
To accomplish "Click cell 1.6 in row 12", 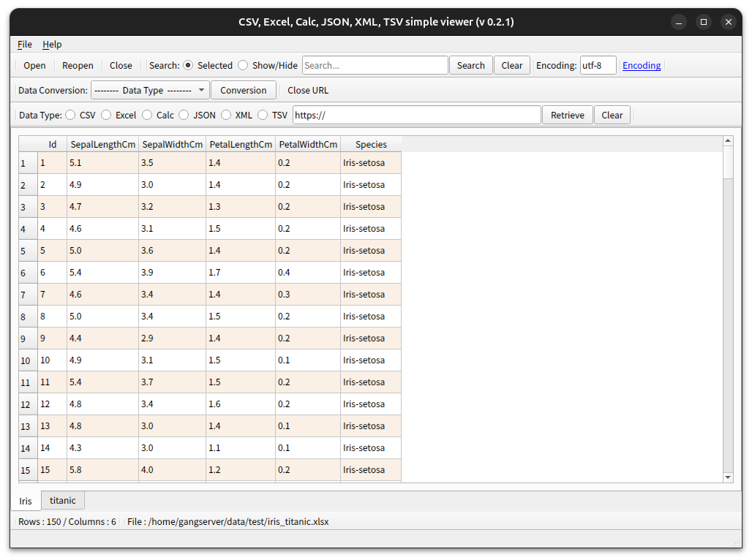I will [241, 404].
